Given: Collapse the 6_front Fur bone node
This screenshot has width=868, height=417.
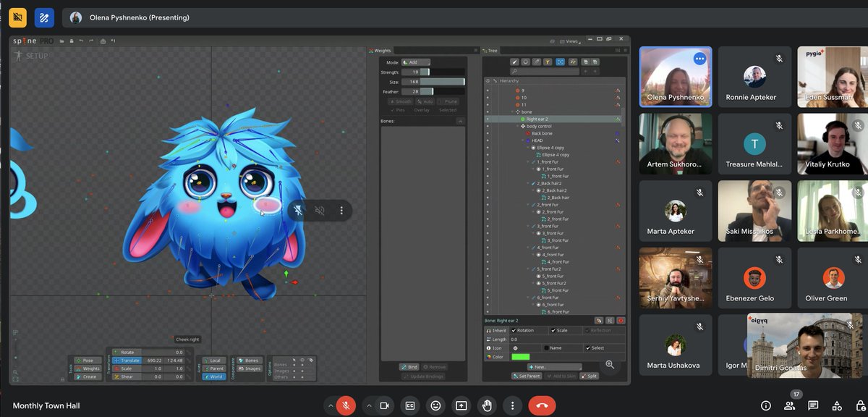Looking at the screenshot, I should click(x=529, y=298).
